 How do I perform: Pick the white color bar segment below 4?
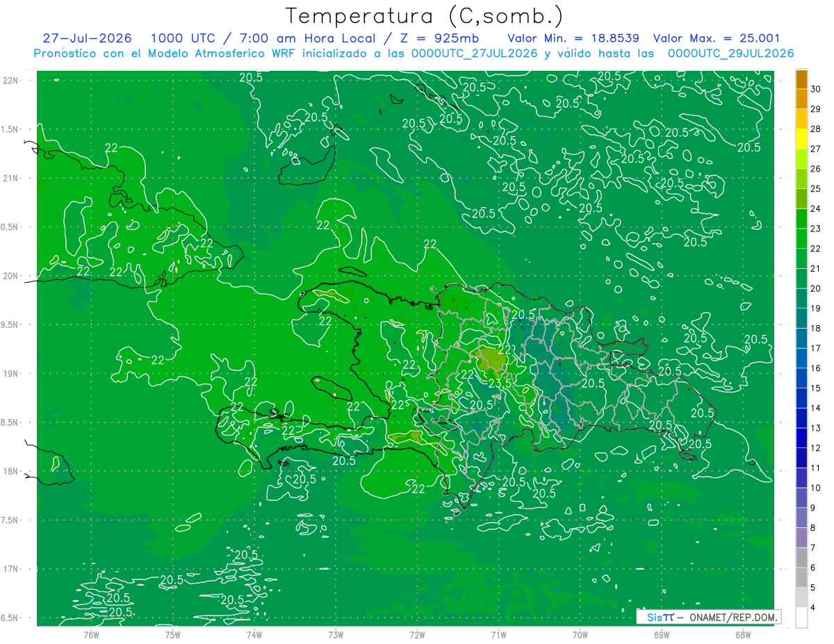coord(801,618)
